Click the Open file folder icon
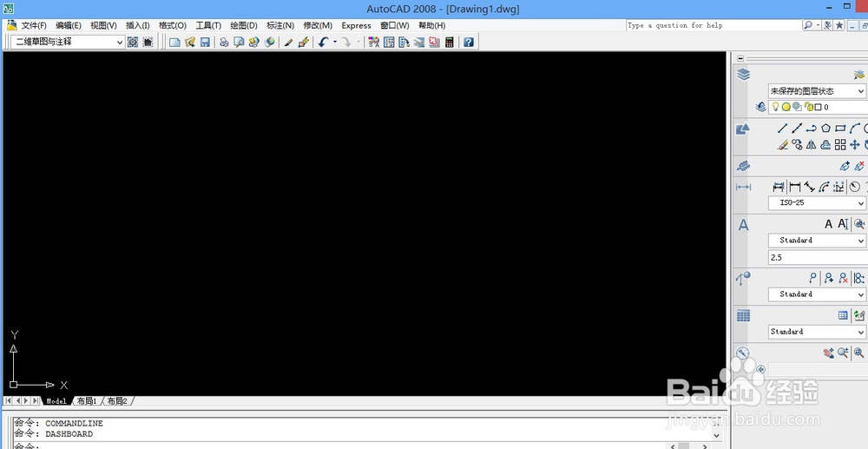868x449 pixels. coord(190,42)
